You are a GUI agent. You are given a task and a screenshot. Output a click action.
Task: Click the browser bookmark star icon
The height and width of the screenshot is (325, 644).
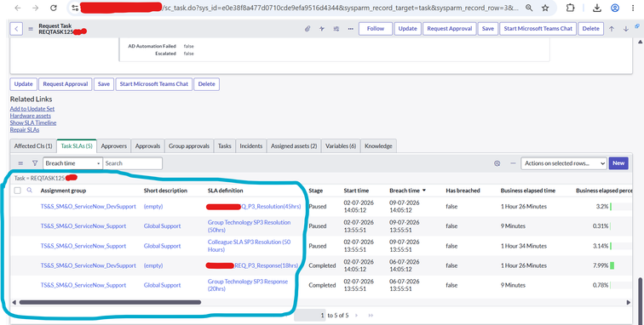[545, 8]
